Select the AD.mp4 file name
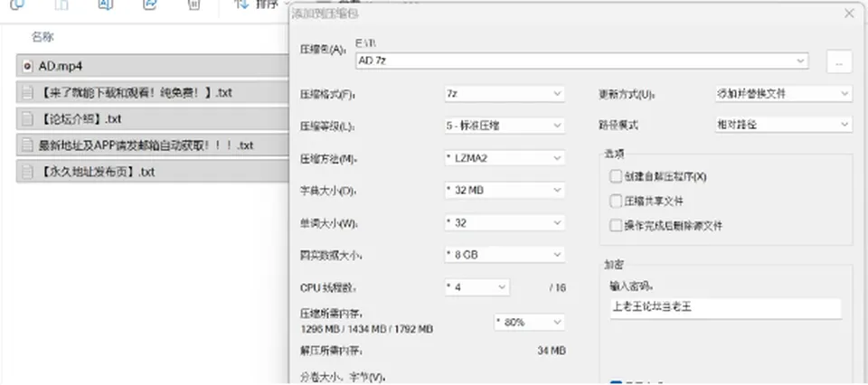 coord(61,66)
